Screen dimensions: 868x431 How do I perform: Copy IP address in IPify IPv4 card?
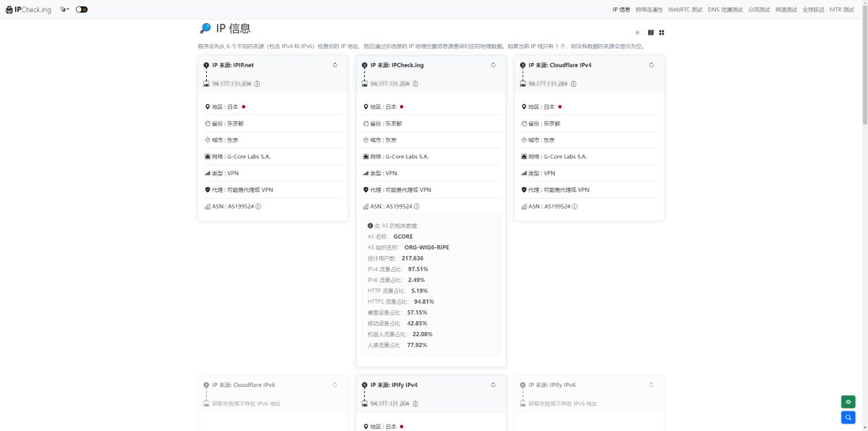click(x=415, y=404)
